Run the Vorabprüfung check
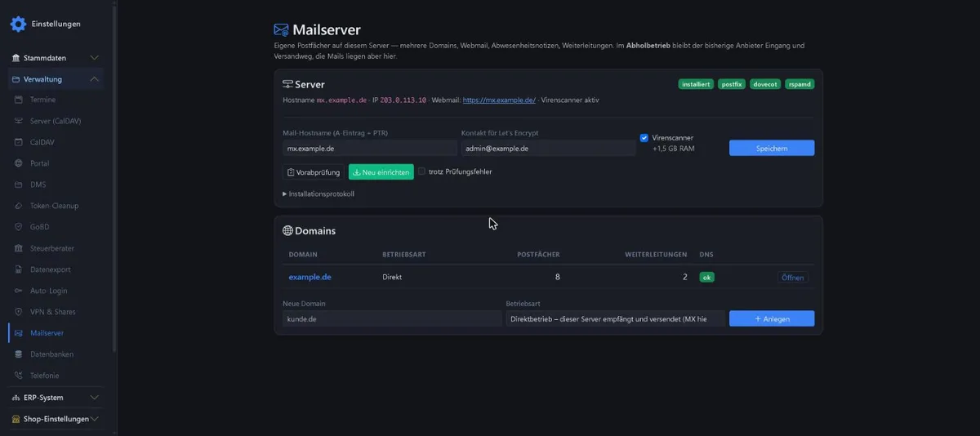The image size is (980, 436). (x=314, y=172)
